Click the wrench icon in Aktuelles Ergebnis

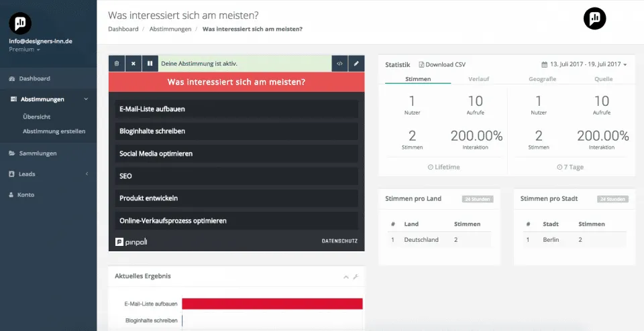point(356,277)
